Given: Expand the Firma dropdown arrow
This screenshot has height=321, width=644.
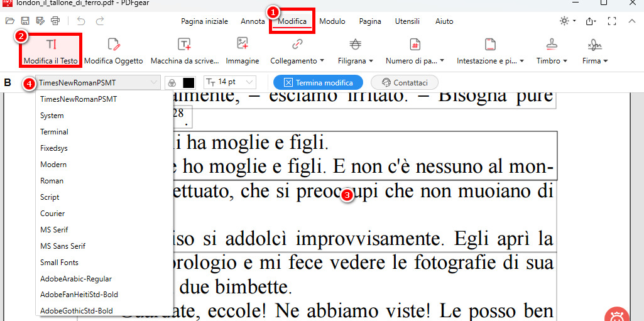Looking at the screenshot, I should coord(605,61).
